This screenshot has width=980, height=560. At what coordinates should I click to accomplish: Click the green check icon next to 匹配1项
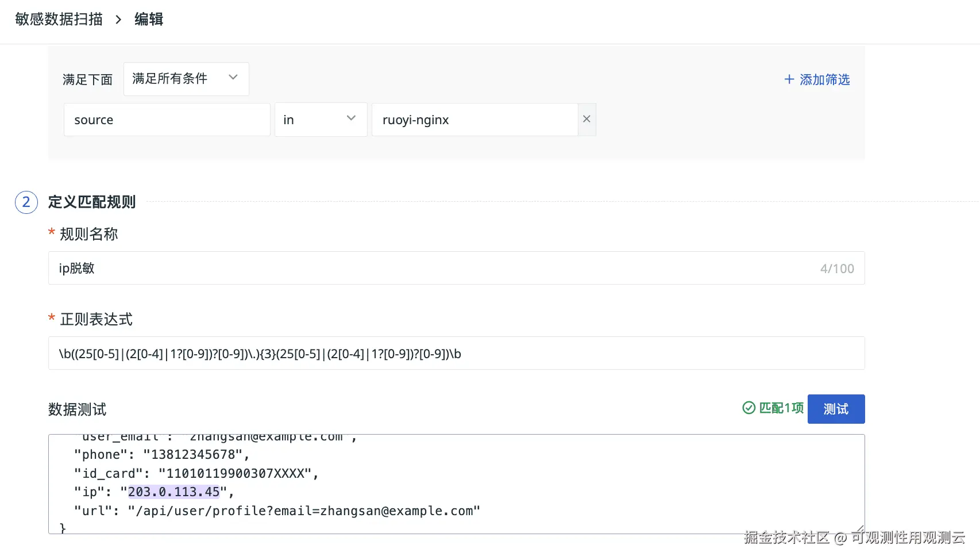point(748,408)
